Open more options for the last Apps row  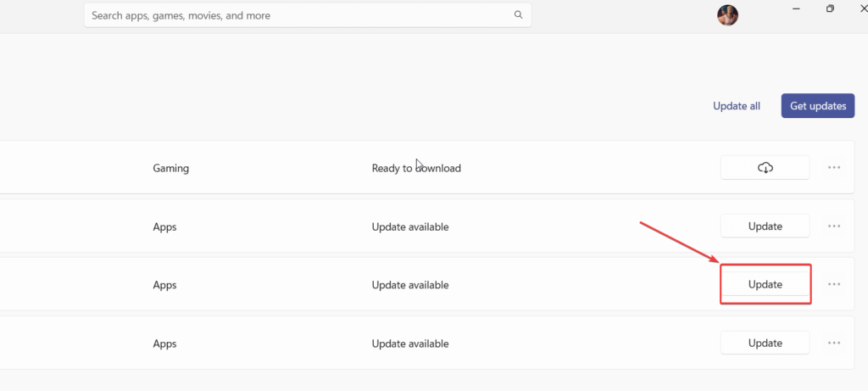834,344
